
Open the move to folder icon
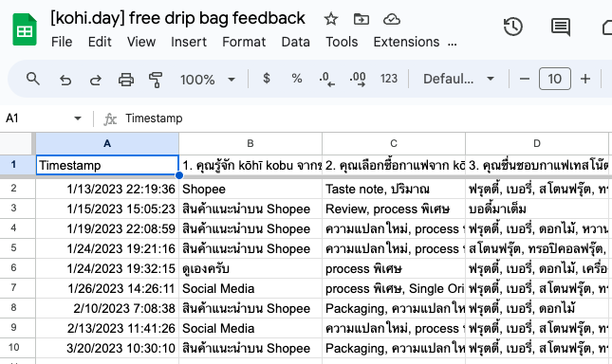tap(362, 19)
